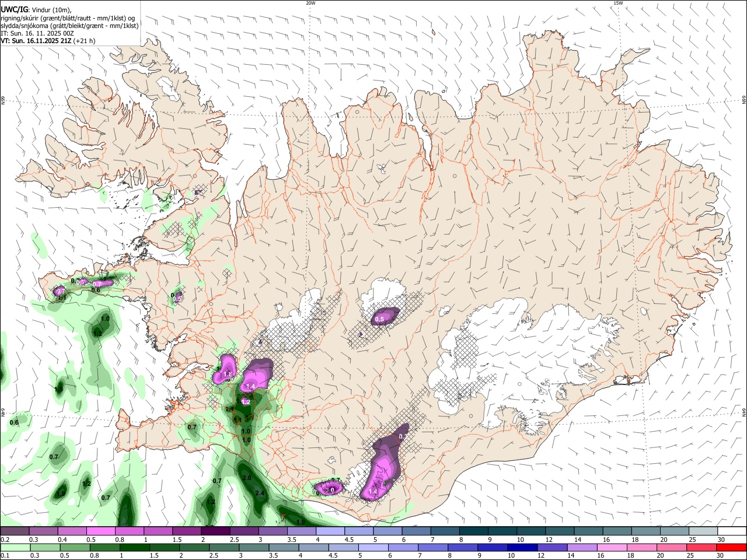Click the palest green rain swatch between 0.1 and 0.3
The image size is (747, 560).
pos(15,548)
